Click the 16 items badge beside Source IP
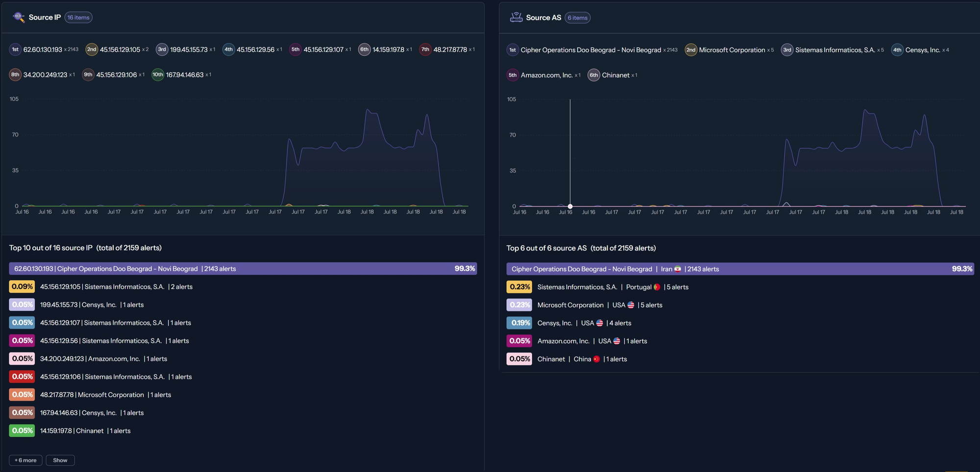Image resolution: width=980 pixels, height=472 pixels. point(78,18)
